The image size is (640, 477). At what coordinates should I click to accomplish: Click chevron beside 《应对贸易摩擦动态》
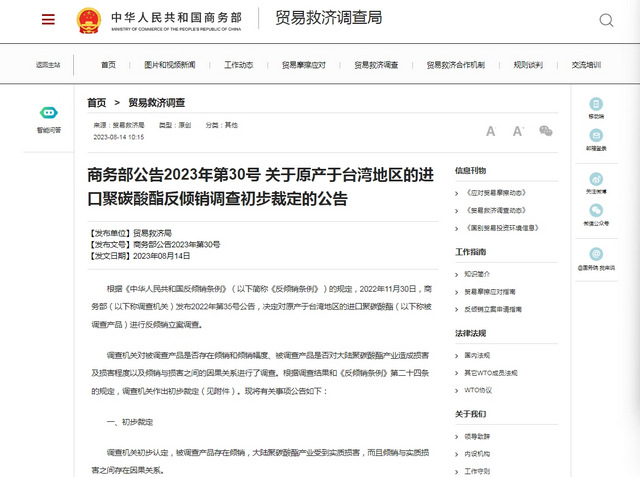click(x=457, y=193)
